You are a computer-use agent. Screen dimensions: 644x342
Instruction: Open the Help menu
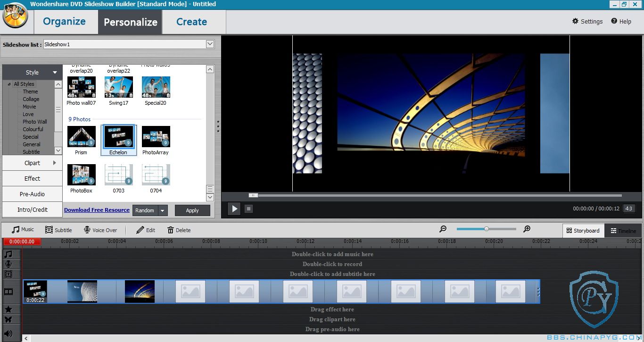(621, 21)
